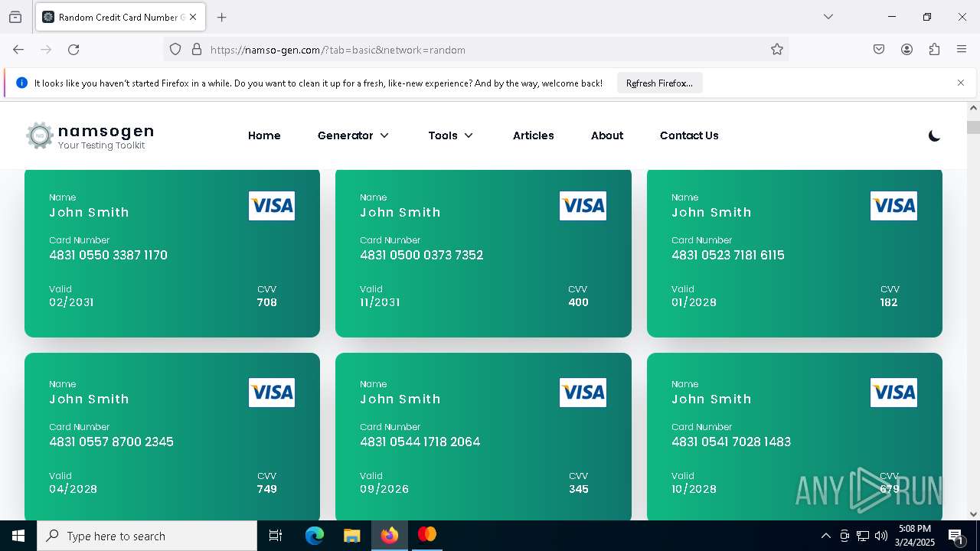The height and width of the screenshot is (551, 980).
Task: Open the Firefox View icon in tab bar
Action: [15, 17]
